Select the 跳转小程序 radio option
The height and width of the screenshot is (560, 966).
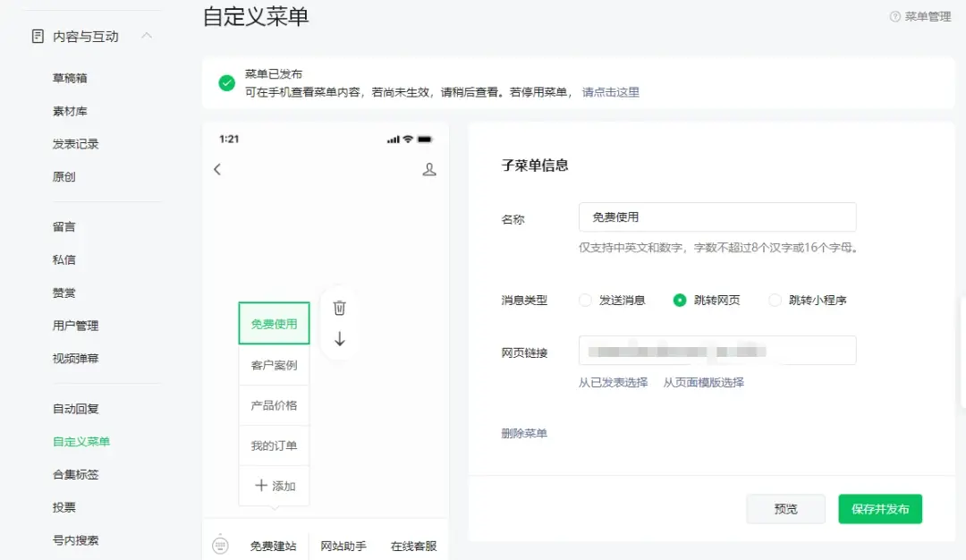tap(775, 300)
